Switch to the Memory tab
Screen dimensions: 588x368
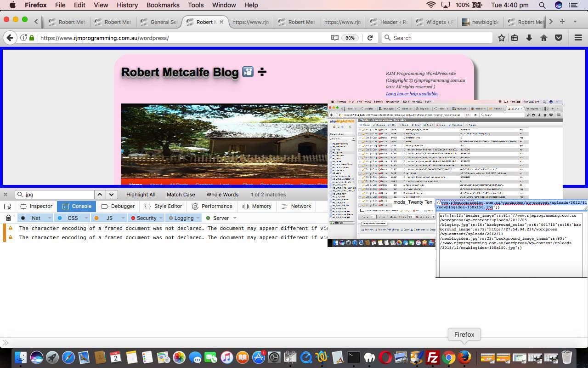257,207
